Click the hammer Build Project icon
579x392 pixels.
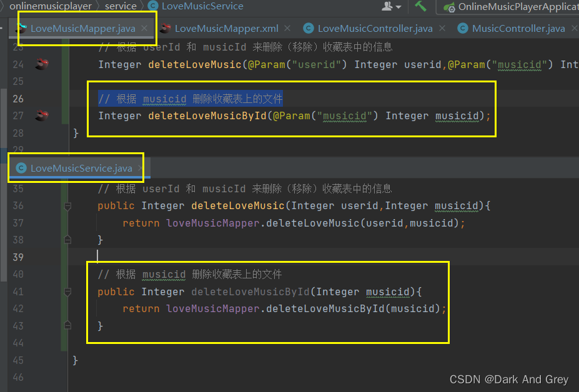[x=420, y=6]
